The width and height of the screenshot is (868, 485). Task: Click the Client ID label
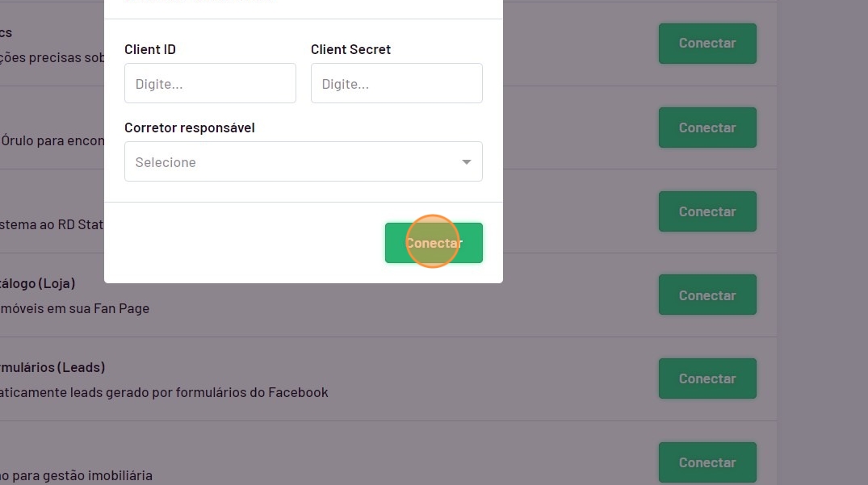pyautogui.click(x=150, y=49)
